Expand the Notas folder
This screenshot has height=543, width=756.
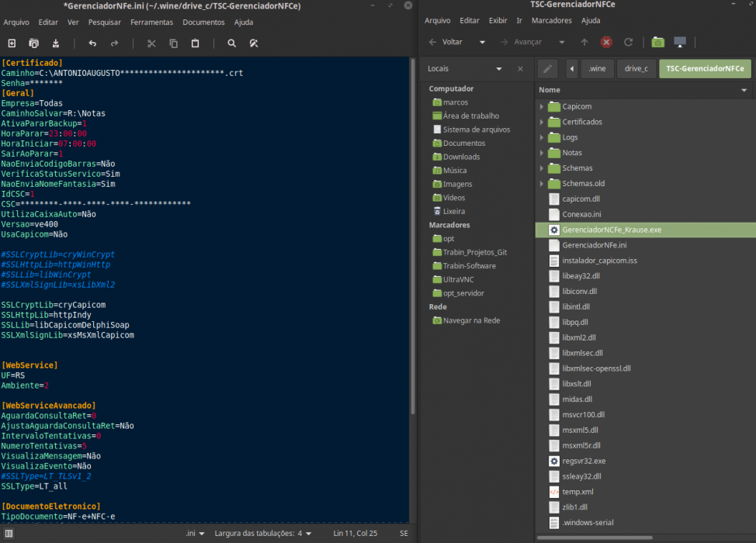point(542,153)
